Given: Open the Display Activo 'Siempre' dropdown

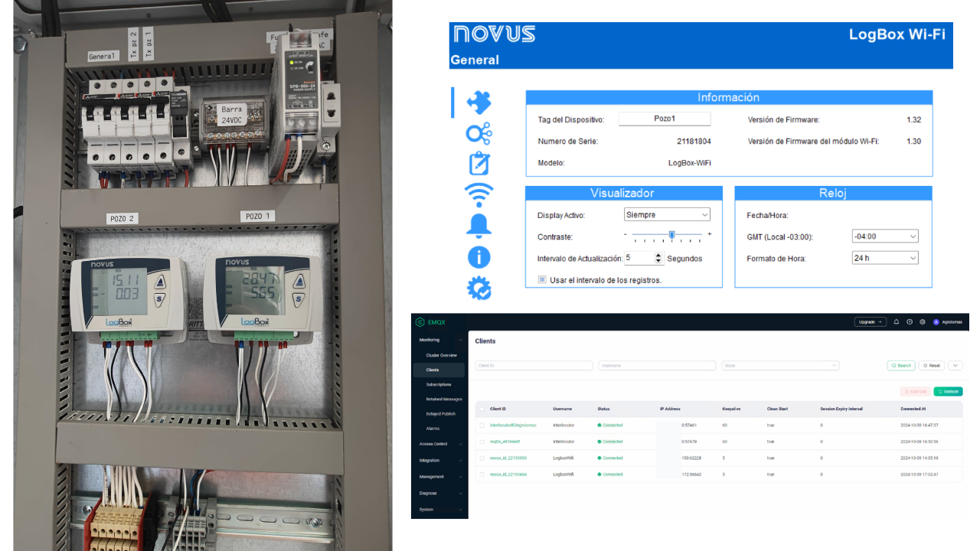Looking at the screenshot, I should pyautogui.click(x=667, y=215).
